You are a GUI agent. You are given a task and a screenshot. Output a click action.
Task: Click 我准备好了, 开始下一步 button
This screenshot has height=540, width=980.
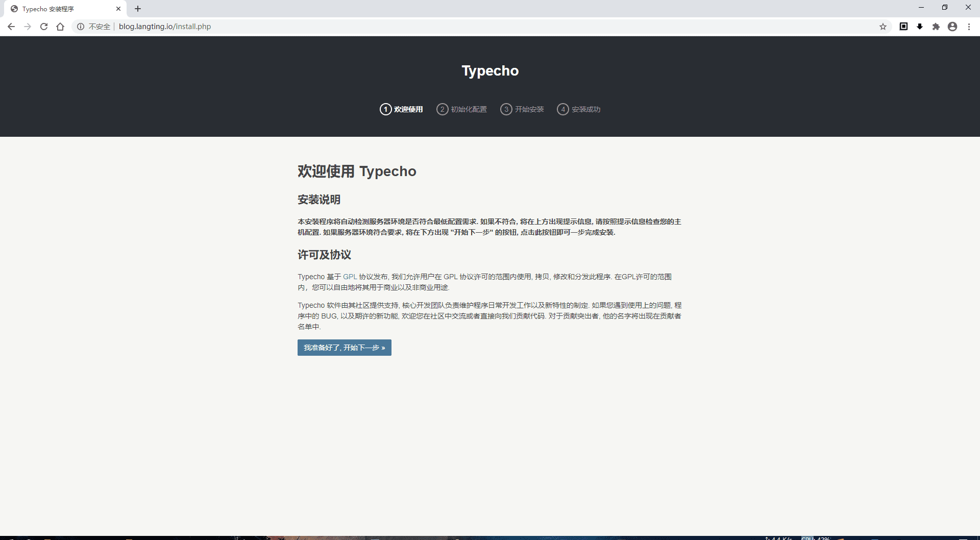(345, 348)
